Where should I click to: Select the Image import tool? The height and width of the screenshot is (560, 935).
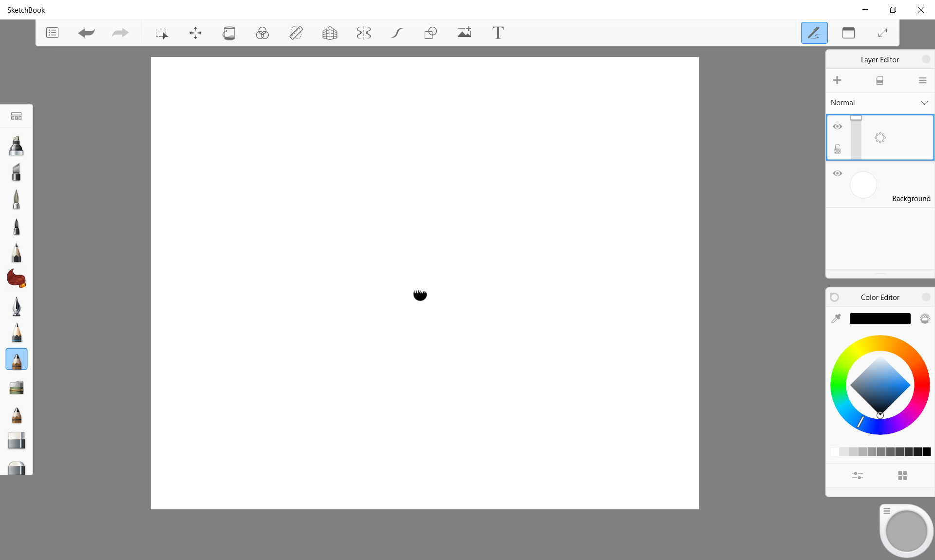[x=464, y=32]
